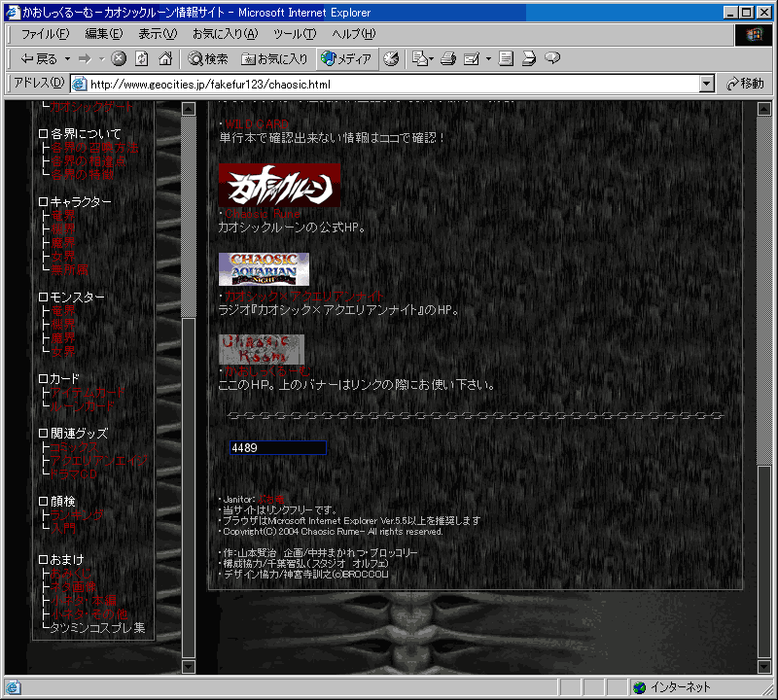Screen dimensions: 778x700
Task: Open 竜界 under キャラクター section
Action: [x=63, y=216]
